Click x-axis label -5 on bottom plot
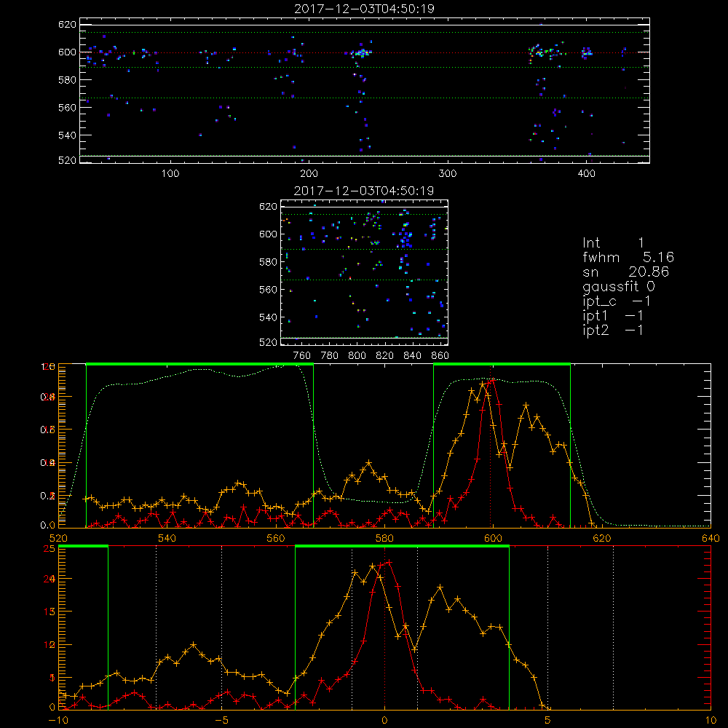Viewport: 728px width, 728px height. pos(221,720)
